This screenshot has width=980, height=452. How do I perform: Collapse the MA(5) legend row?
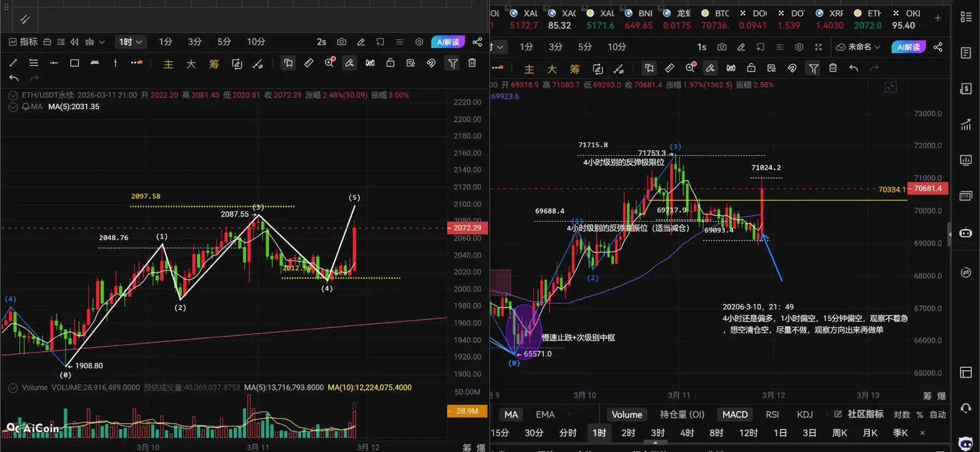click(x=13, y=107)
